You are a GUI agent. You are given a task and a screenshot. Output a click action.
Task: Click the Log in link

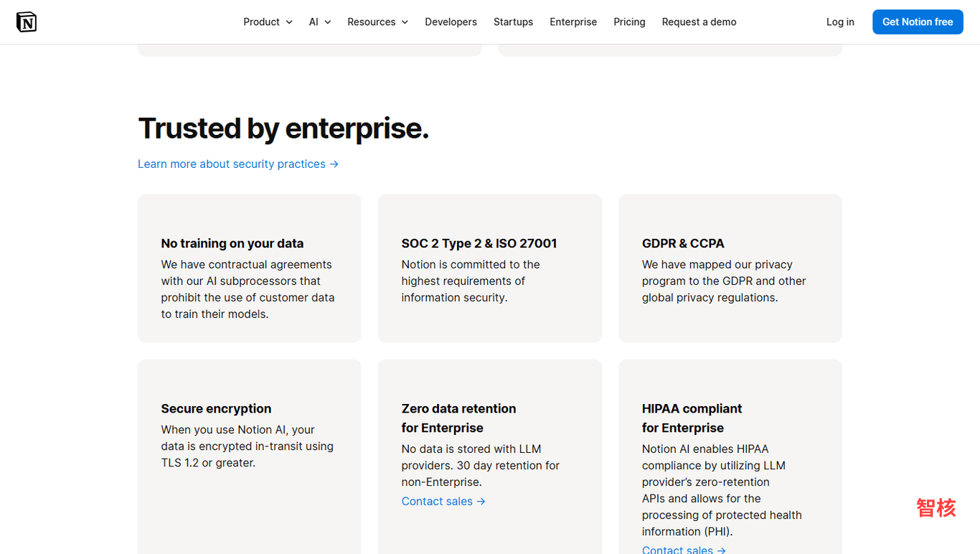(x=840, y=22)
